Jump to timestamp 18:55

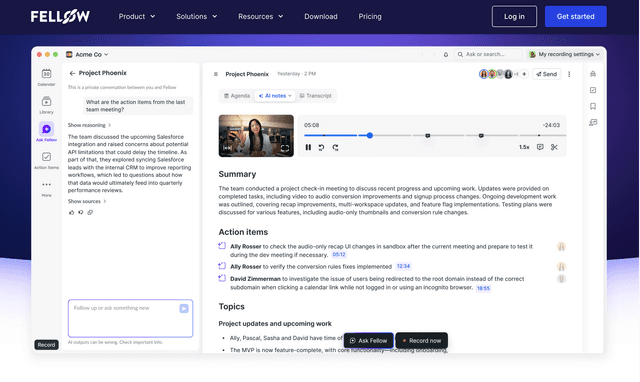point(483,288)
